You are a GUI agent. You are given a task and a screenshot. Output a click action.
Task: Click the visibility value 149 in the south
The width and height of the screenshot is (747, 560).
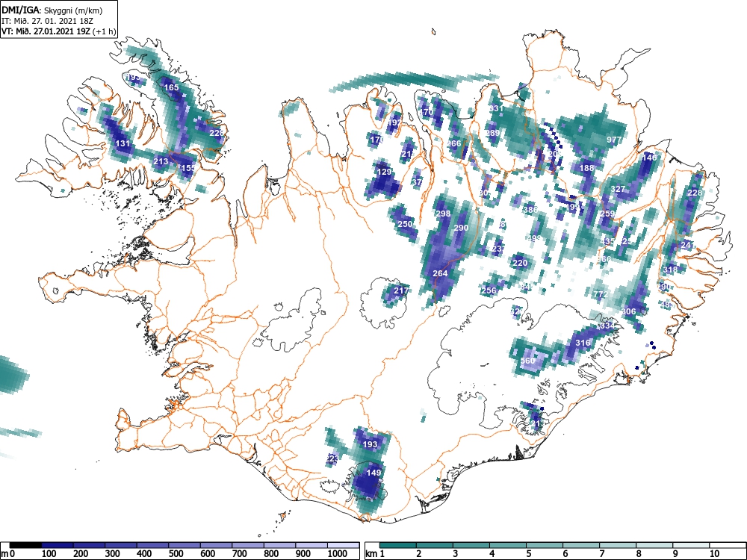374,473
